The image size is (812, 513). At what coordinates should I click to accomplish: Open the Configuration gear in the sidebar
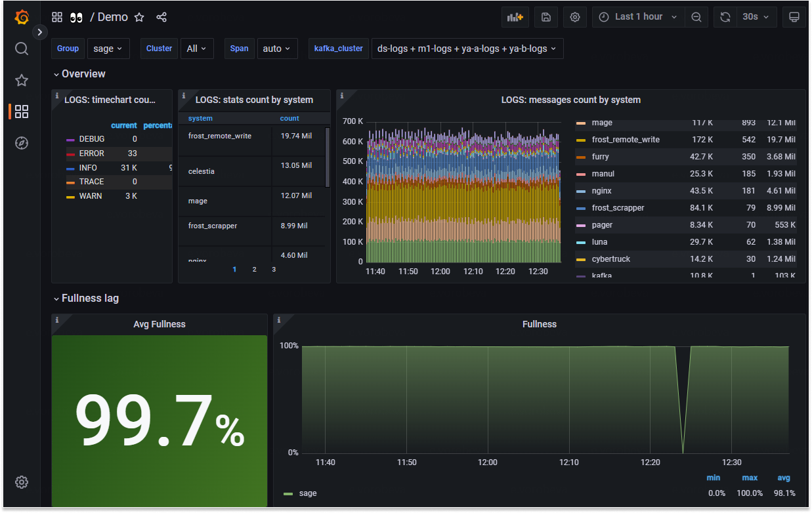coord(22,482)
